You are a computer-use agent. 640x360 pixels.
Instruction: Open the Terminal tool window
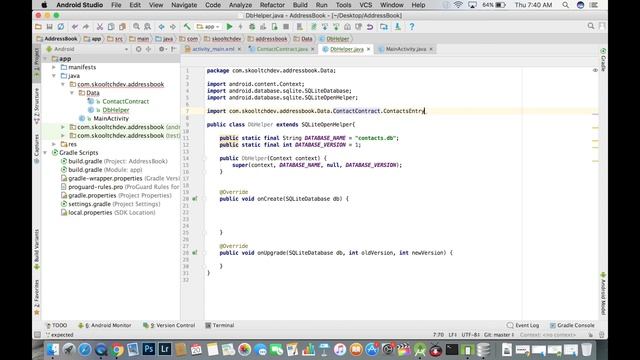(220, 325)
